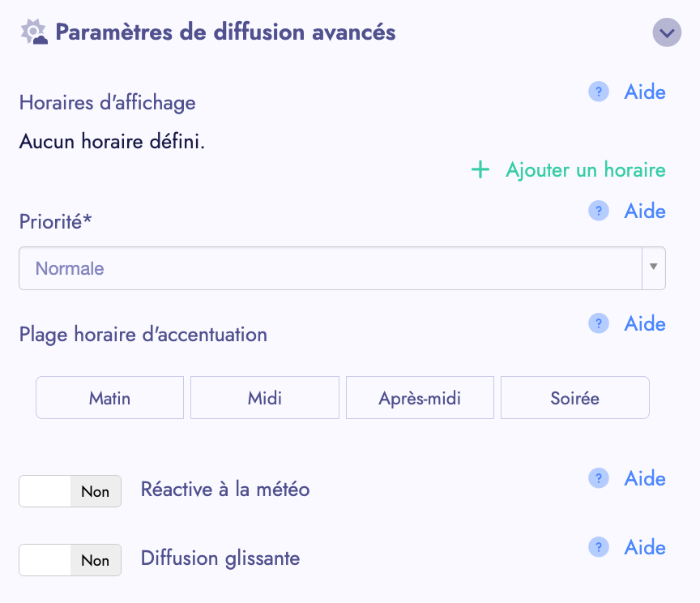Click the help icon for Horaires d'affichage
700x603 pixels.
coord(598,92)
